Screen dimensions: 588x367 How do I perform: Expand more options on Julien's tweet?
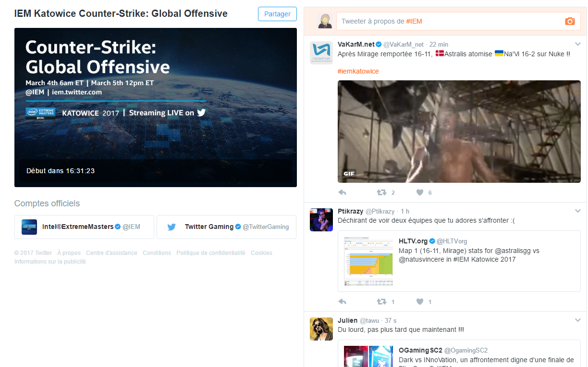click(578, 320)
